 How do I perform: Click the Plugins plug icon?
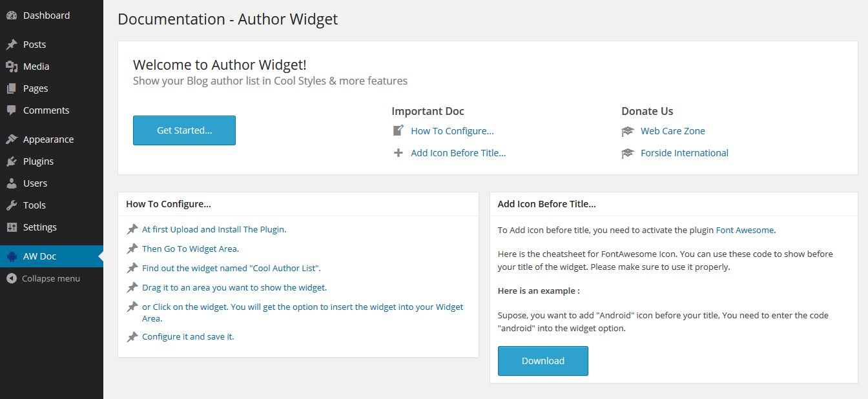click(12, 161)
